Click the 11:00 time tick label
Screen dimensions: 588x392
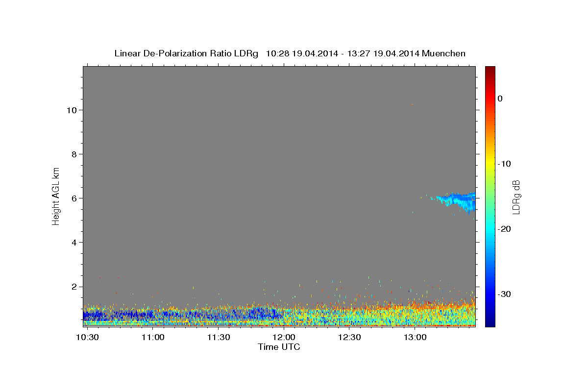tap(153, 338)
